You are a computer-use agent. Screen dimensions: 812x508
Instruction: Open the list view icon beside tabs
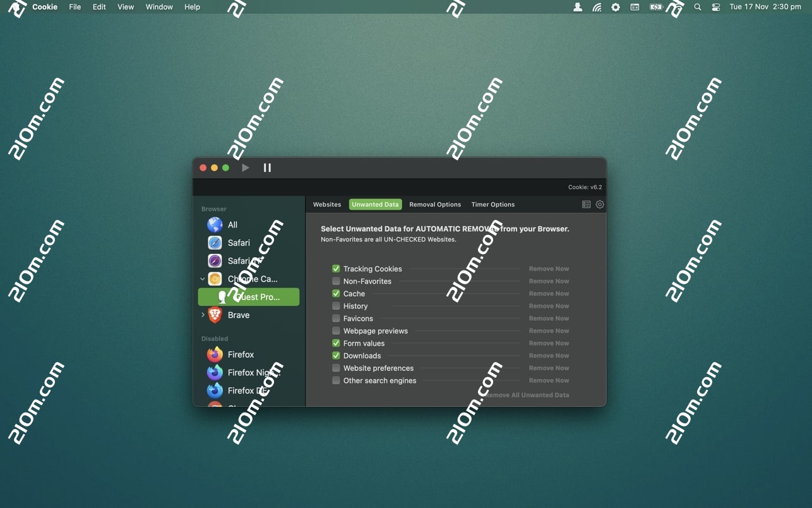click(586, 205)
